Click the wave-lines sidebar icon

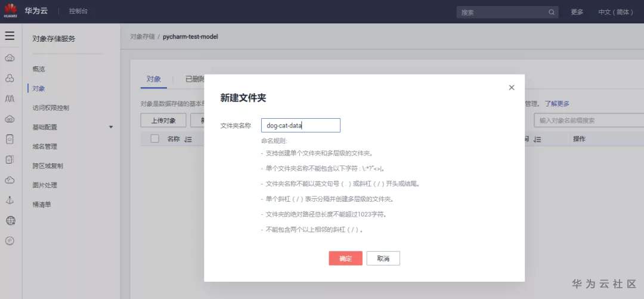(10, 98)
